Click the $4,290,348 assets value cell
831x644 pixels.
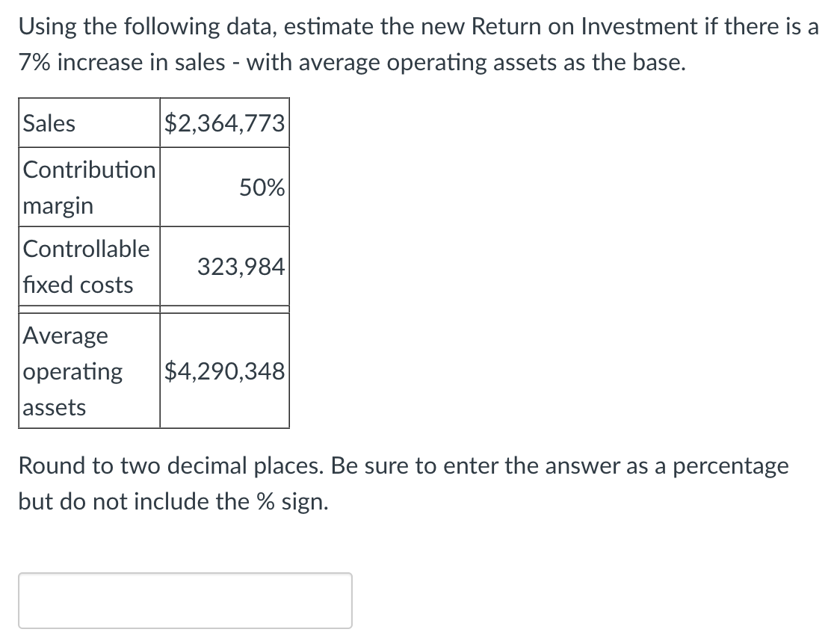click(224, 371)
